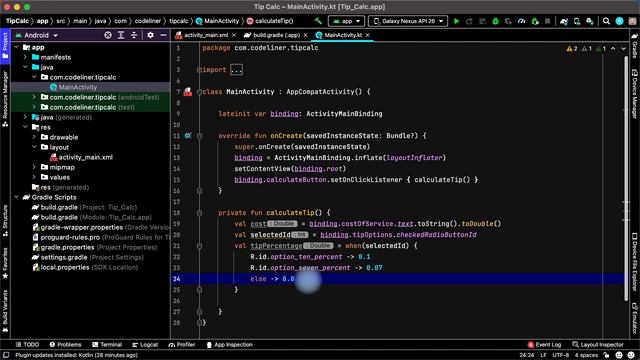The width and height of the screenshot is (640, 360).
Task: Expand com.codeliner.tipcalc (androidTest) package
Action: [34, 97]
